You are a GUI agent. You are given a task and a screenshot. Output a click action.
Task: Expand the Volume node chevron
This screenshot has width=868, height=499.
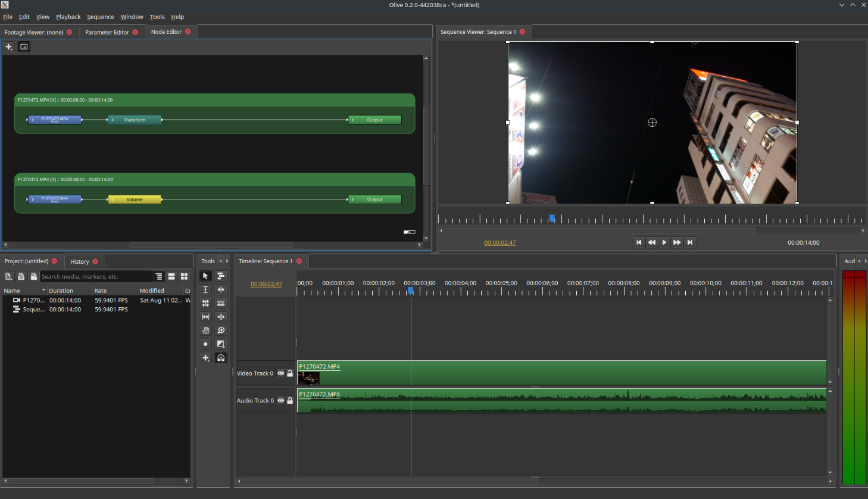[113, 199]
